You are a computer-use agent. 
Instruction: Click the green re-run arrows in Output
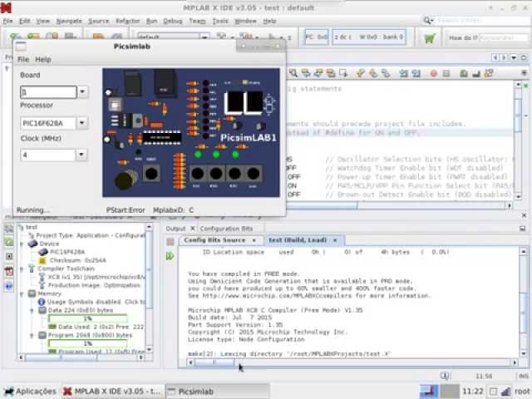(170, 256)
